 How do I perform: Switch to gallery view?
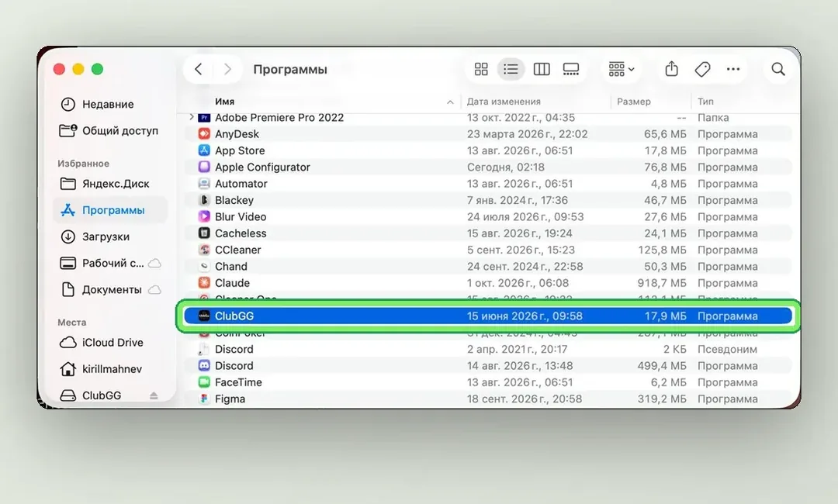[571, 70]
